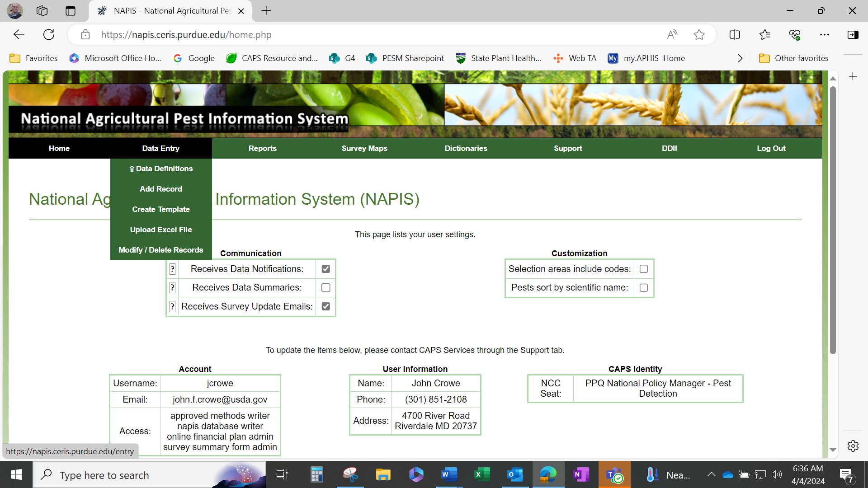The image size is (868, 488).
Task: Enable Receives Data Summaries checkbox
Action: coord(325,288)
